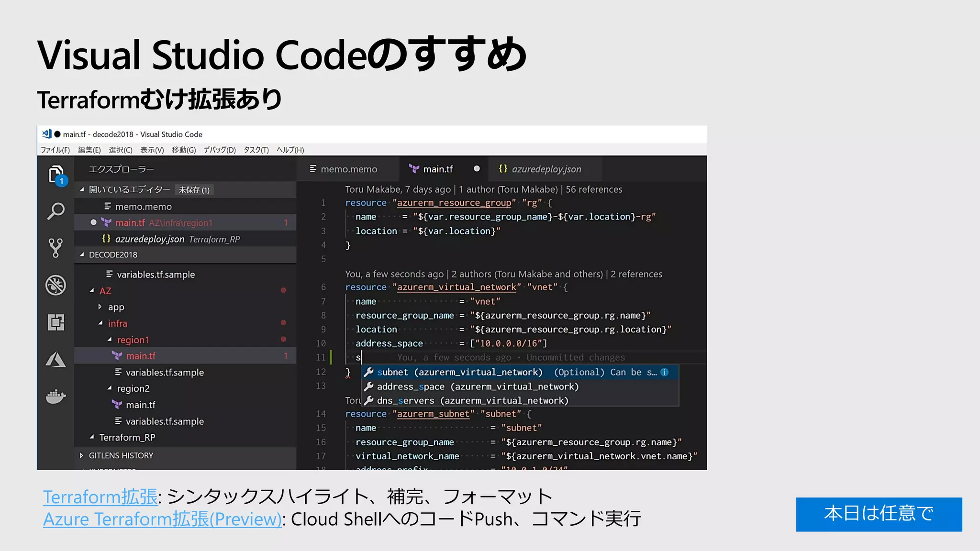Choose dns_servers autocomplete suggestion
980x551 pixels.
[520, 400]
